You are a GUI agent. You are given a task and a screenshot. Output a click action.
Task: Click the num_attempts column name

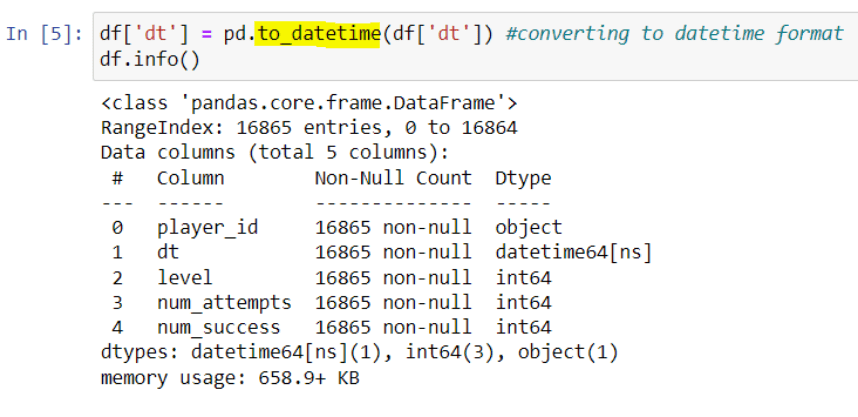[224, 303]
